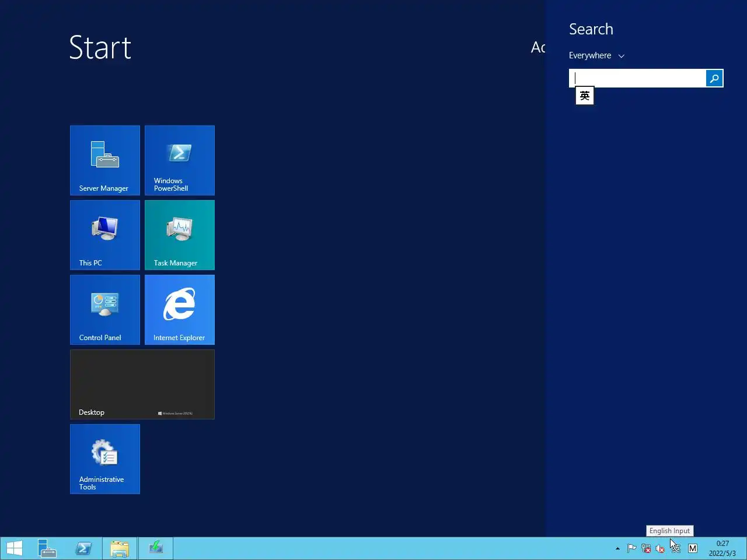Open the Desktop tile

click(x=142, y=384)
